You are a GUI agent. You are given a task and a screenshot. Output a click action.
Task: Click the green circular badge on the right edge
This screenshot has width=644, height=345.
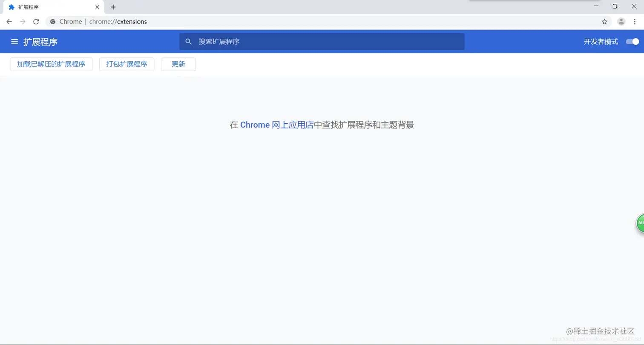(640, 223)
